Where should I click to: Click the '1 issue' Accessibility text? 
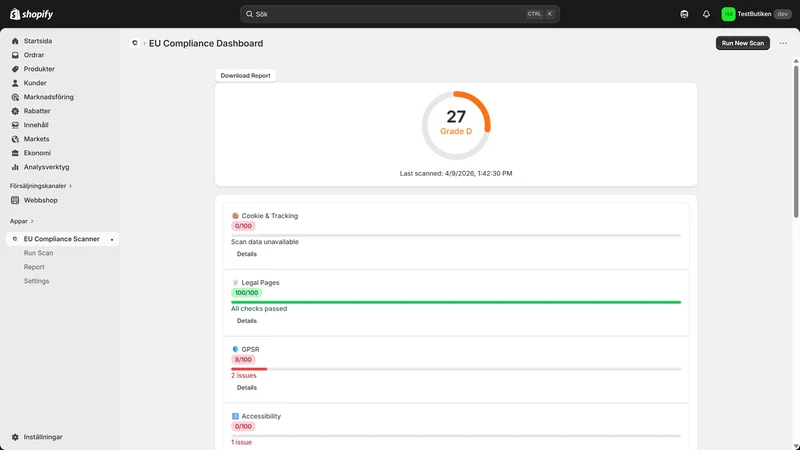click(241, 442)
